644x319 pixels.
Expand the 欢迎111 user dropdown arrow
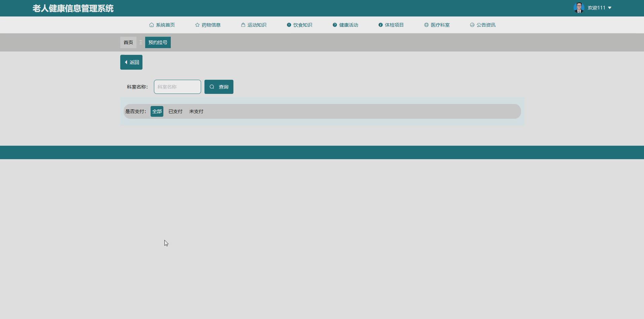click(610, 8)
